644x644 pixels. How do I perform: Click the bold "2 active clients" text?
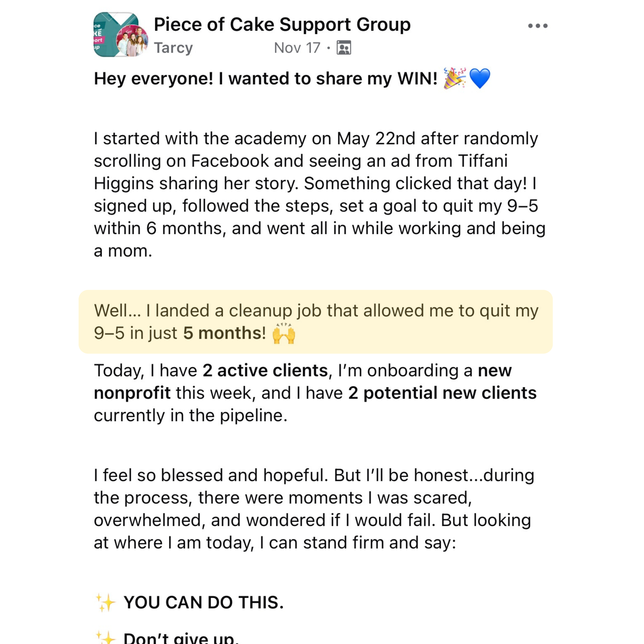(x=265, y=370)
